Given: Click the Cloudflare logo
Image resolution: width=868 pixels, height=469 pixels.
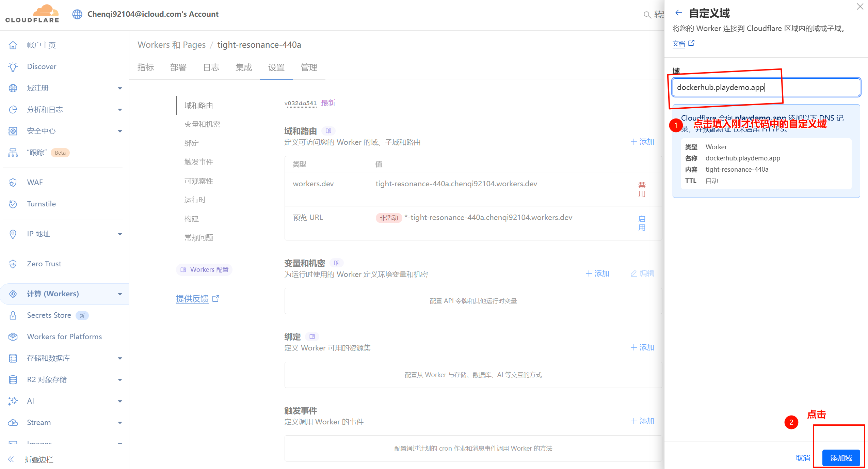Looking at the screenshot, I should (x=32, y=14).
